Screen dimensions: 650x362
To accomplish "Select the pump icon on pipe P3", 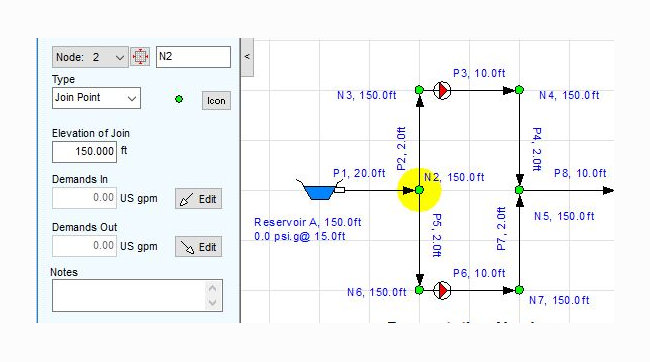I will pyautogui.click(x=442, y=90).
